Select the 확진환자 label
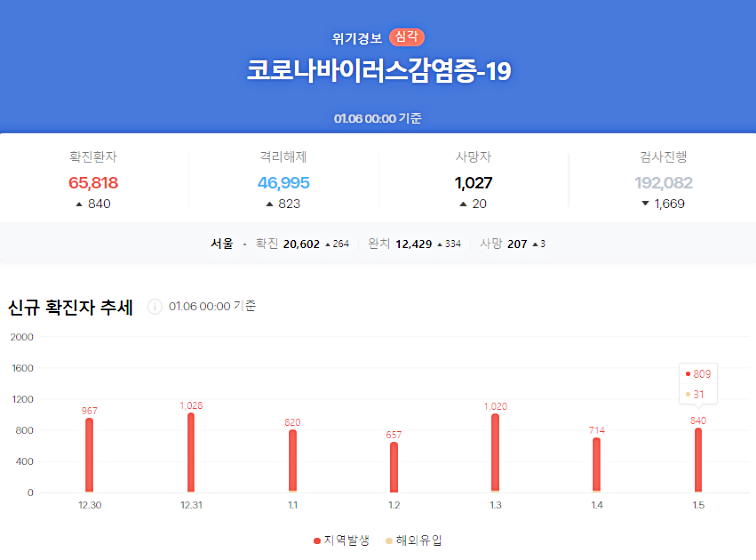 click(93, 157)
